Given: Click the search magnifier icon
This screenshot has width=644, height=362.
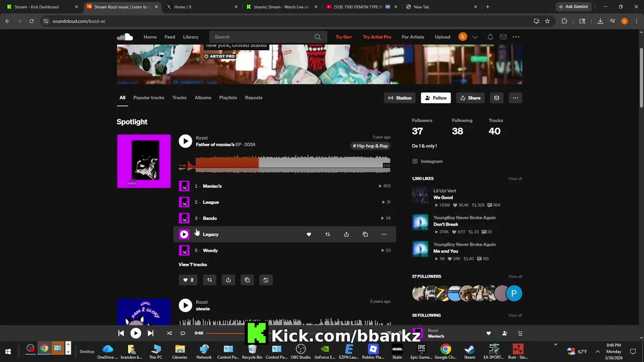Looking at the screenshot, I should pos(317,37).
